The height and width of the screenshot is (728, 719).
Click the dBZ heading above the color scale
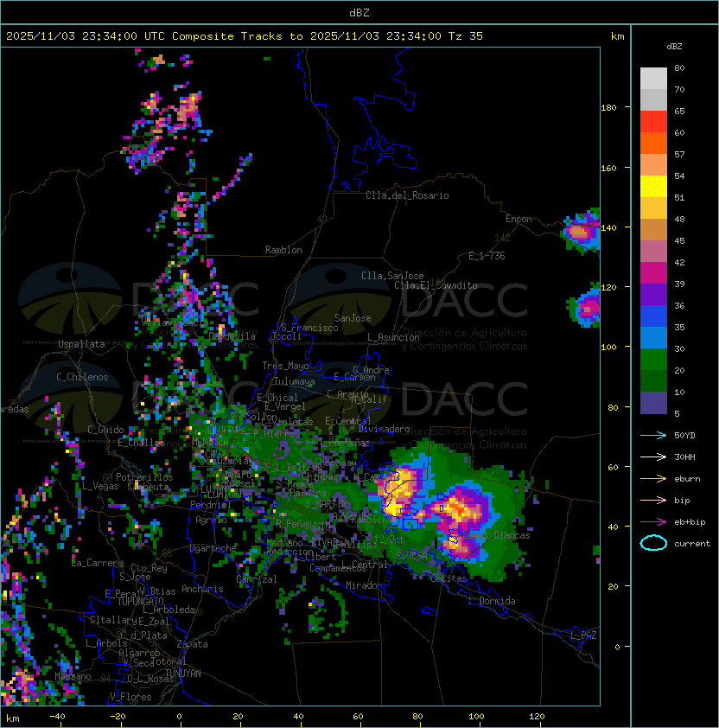coord(674,47)
